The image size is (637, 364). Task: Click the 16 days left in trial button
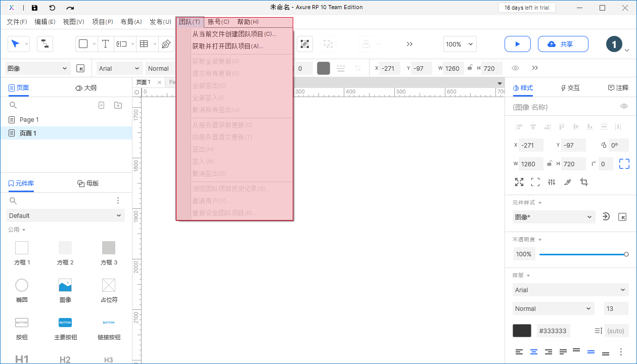point(527,8)
